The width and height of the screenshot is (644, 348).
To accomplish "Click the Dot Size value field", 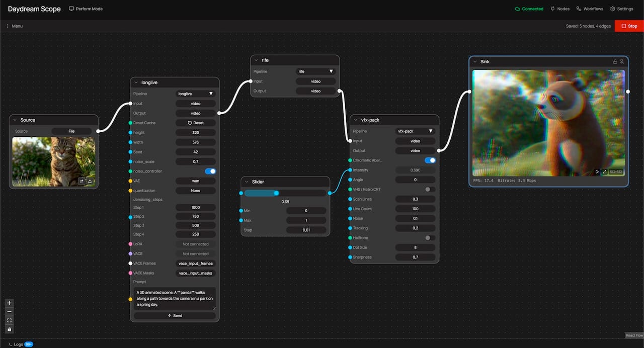I will (416, 247).
